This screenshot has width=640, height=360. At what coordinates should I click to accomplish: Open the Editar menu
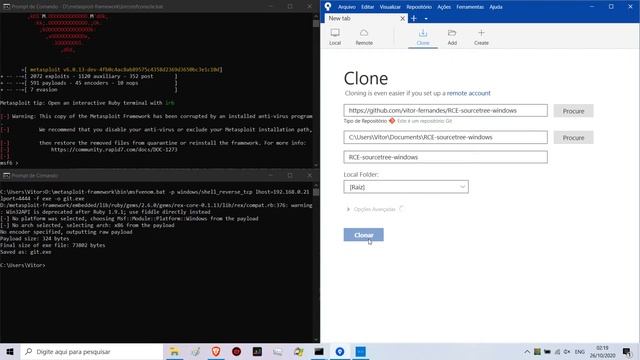coord(367,7)
